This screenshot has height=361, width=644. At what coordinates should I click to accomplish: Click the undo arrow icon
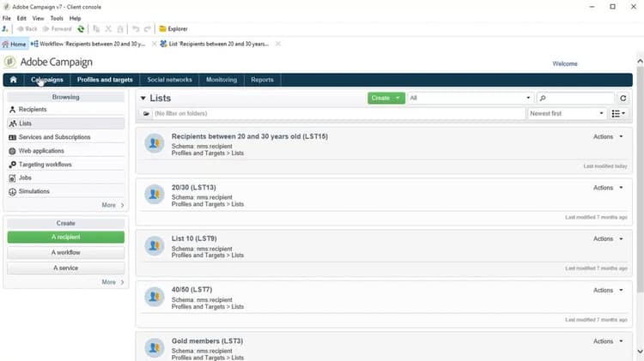(136, 28)
